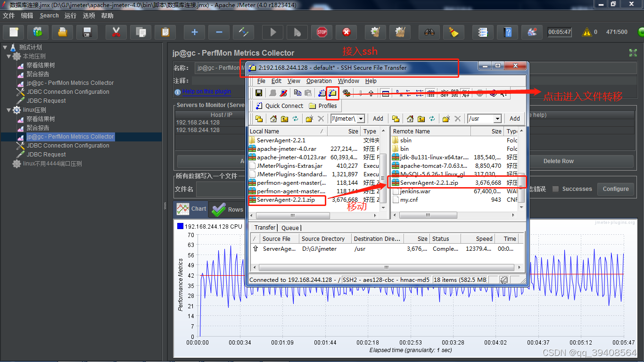Click the Disconnect icon in SSH toolbar
Viewport: 644px width, 362px height.
click(x=284, y=93)
